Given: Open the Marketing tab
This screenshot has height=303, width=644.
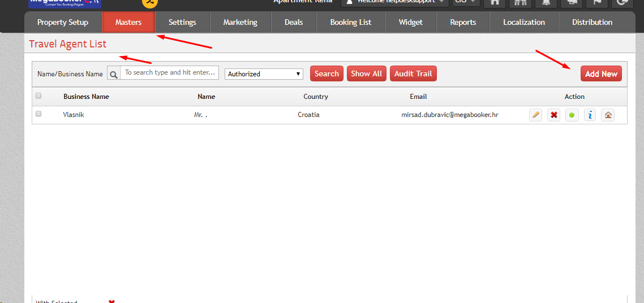Looking at the screenshot, I should point(241,23).
